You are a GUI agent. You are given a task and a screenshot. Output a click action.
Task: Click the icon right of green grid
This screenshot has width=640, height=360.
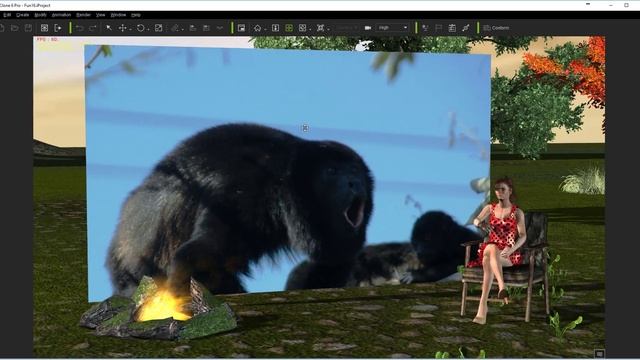(x=302, y=28)
